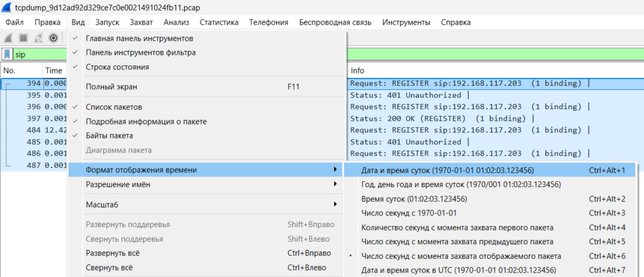Toggle Строка состояния visibility
Viewport: 644px width, 277px height.
[x=206, y=67]
